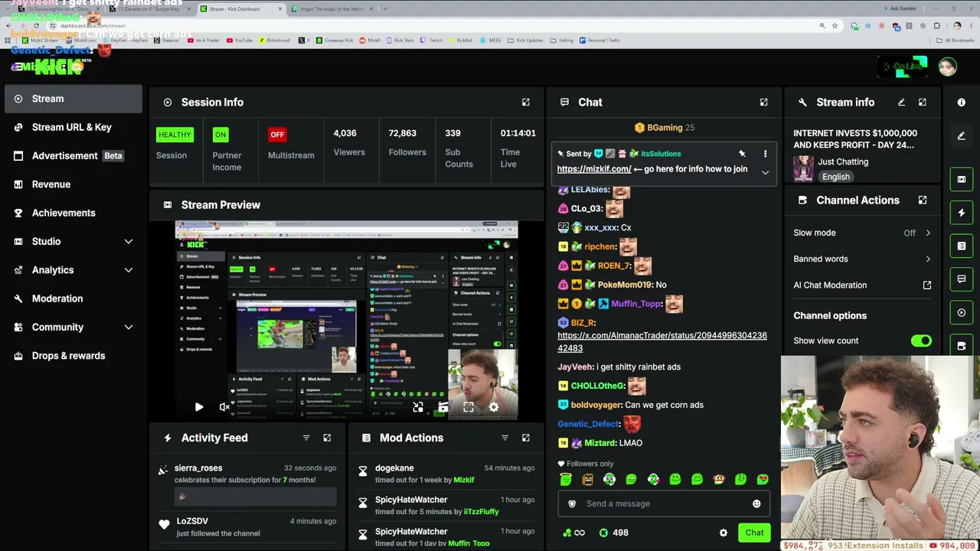This screenshot has width=980, height=551.
Task: Open the Drops & rewards page
Action: tap(73, 356)
